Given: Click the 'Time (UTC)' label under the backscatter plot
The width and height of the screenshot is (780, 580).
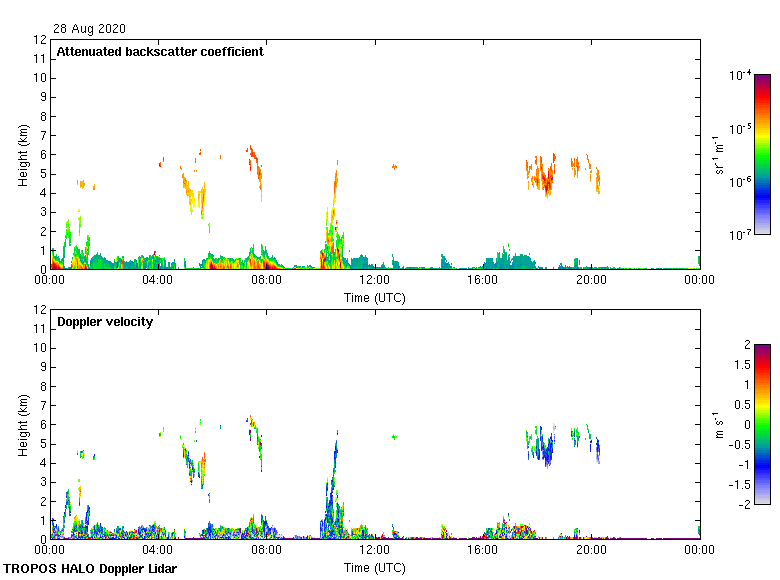Looking at the screenshot, I should tap(375, 297).
